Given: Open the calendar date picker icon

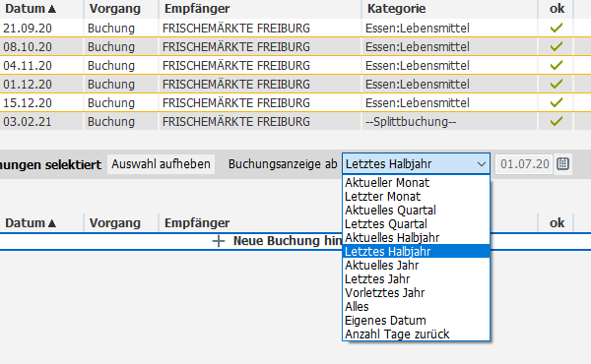Looking at the screenshot, I should pyautogui.click(x=562, y=164).
